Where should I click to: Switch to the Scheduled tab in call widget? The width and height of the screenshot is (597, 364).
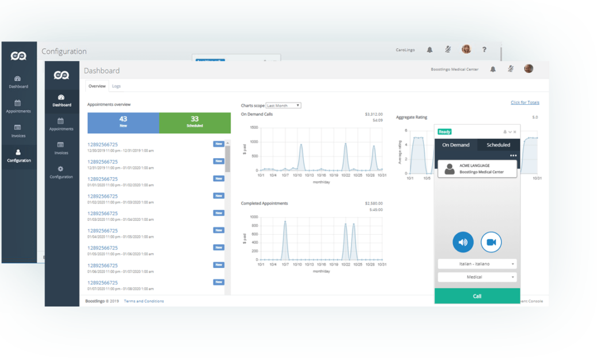click(498, 145)
